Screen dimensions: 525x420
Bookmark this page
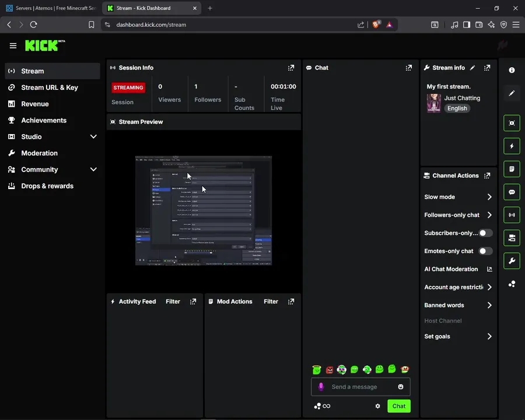pyautogui.click(x=91, y=24)
